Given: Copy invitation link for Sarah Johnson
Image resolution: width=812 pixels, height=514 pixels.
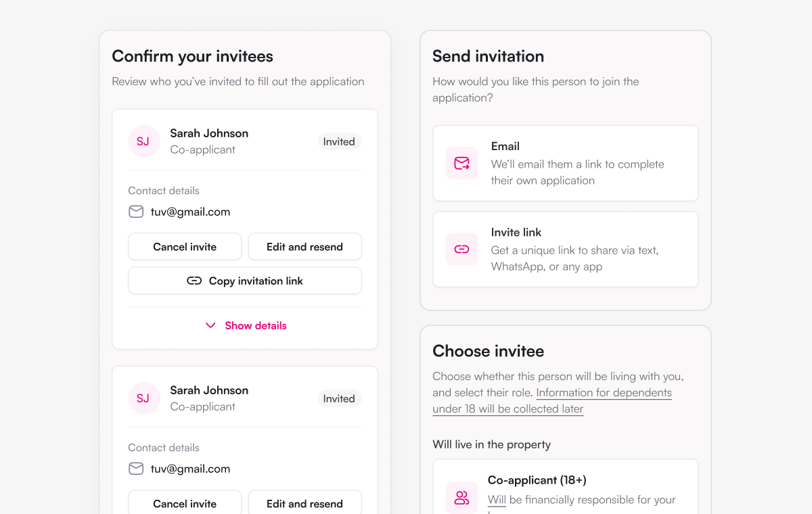Looking at the screenshot, I should tap(245, 281).
